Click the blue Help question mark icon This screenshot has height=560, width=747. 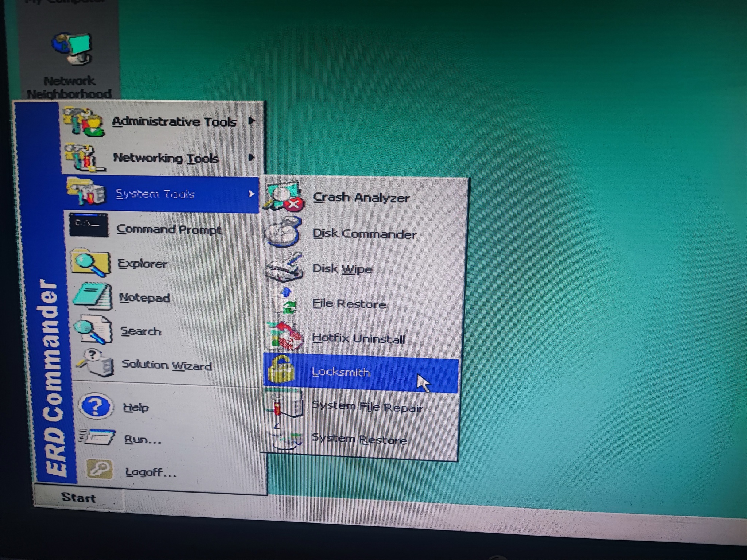tap(96, 406)
